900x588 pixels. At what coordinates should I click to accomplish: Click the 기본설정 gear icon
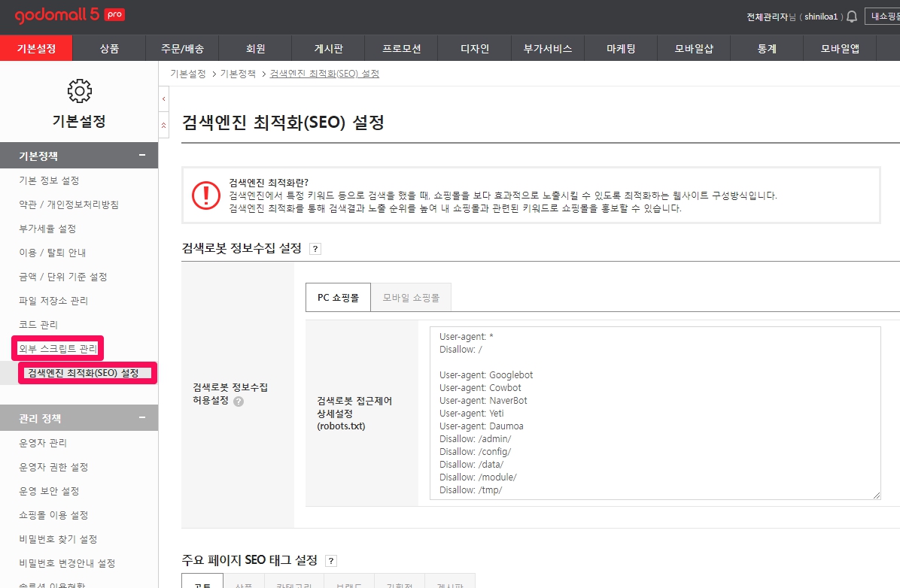79,91
